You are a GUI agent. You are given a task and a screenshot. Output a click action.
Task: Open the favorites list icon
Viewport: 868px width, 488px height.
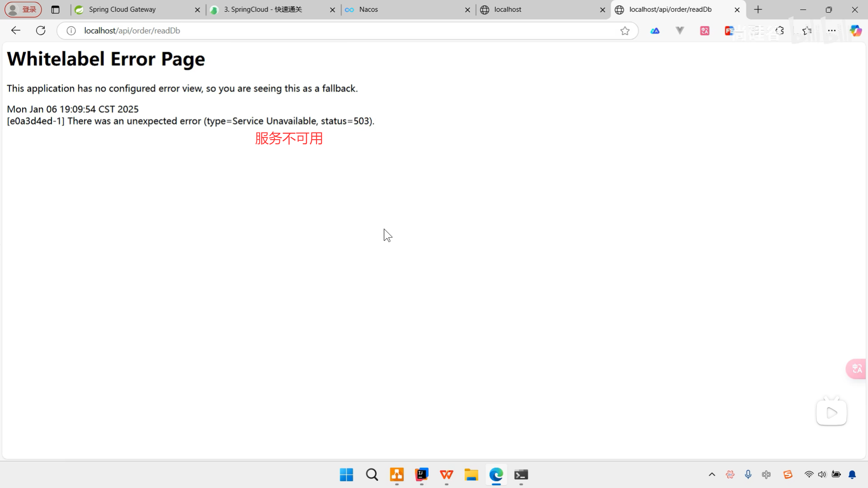807,31
